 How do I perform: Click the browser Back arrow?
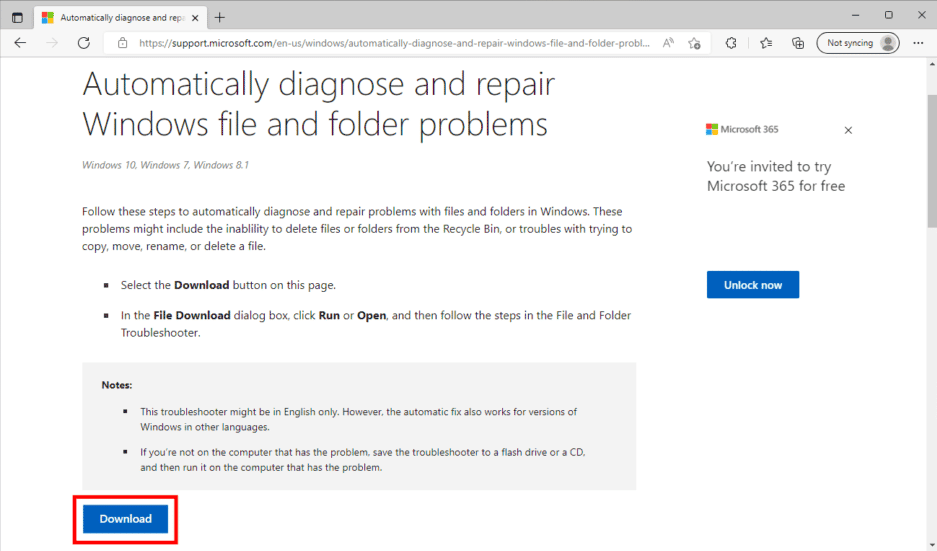click(x=20, y=43)
